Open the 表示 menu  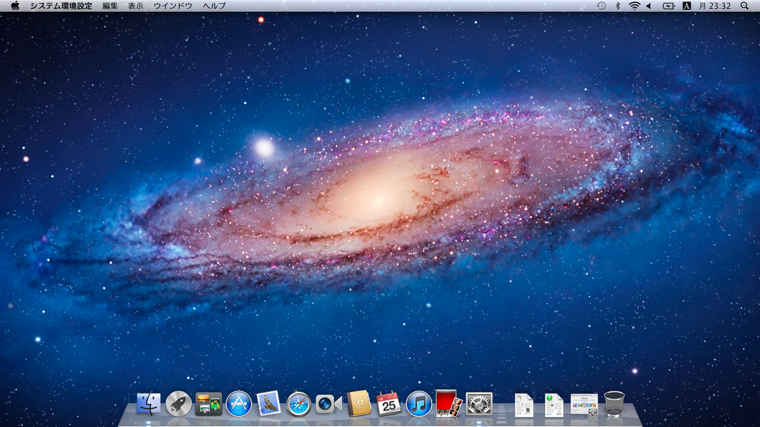click(135, 6)
